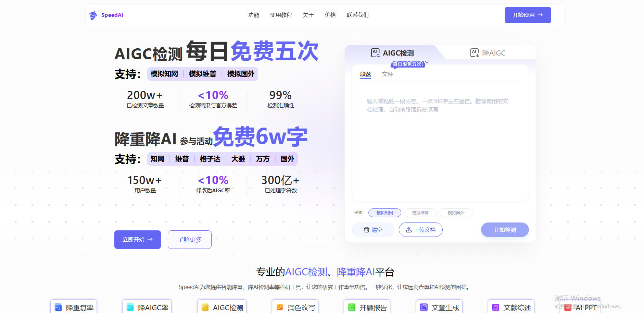Open the 文献综述 tool icon
The width and height of the screenshot is (644, 313).
tap(496, 307)
